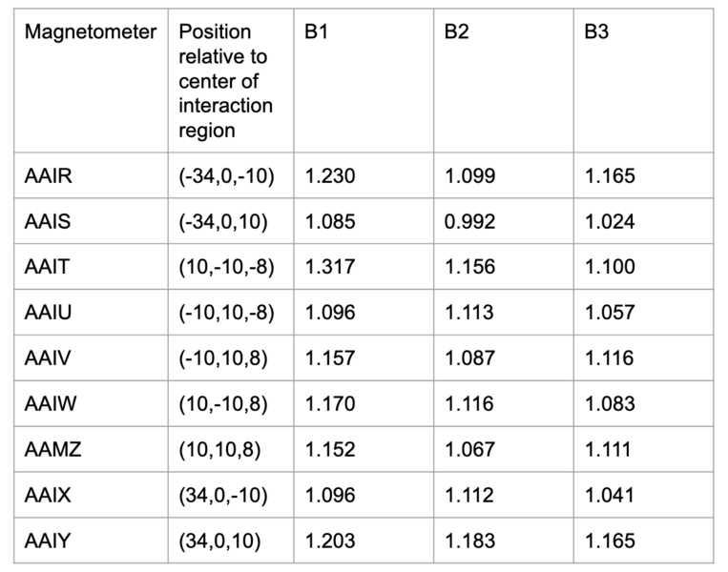
Task: Select the AAIR B1 value 1.230
Action: coord(330,176)
